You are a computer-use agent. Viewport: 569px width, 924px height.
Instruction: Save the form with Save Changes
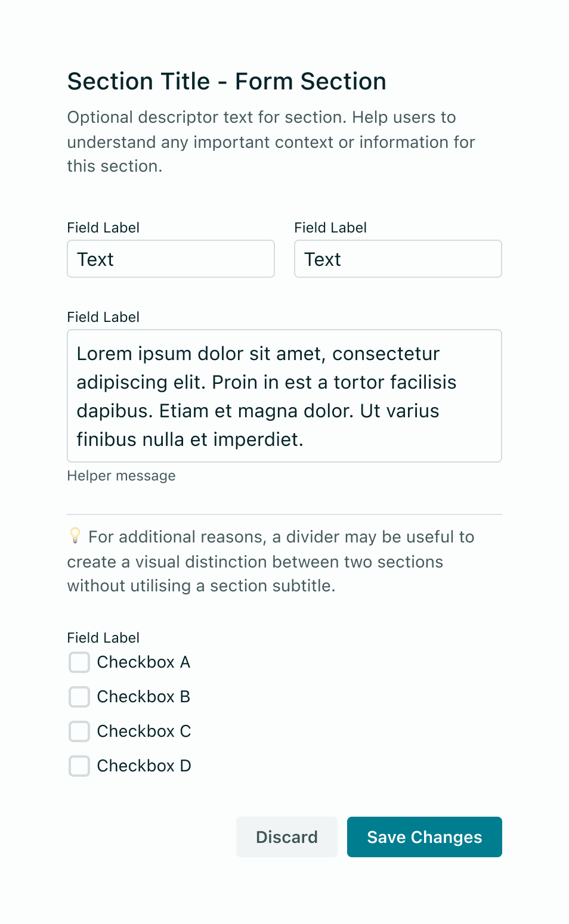click(x=425, y=837)
